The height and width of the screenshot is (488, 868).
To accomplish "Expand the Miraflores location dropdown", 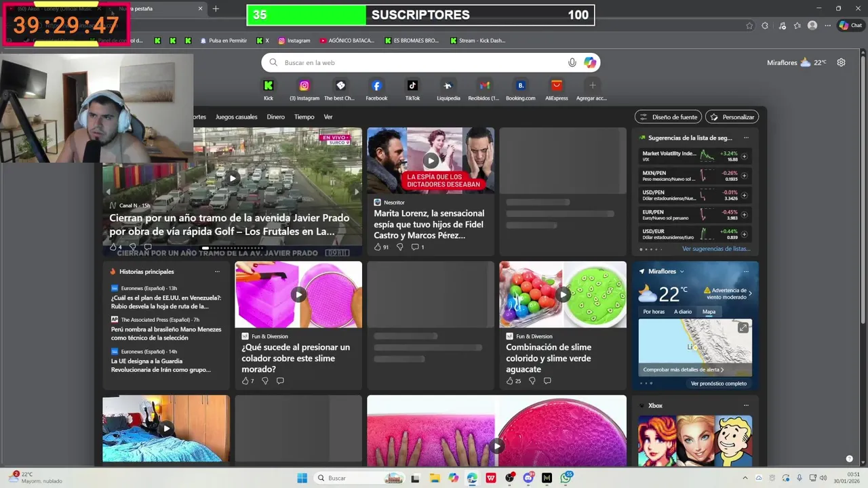I will (x=682, y=271).
